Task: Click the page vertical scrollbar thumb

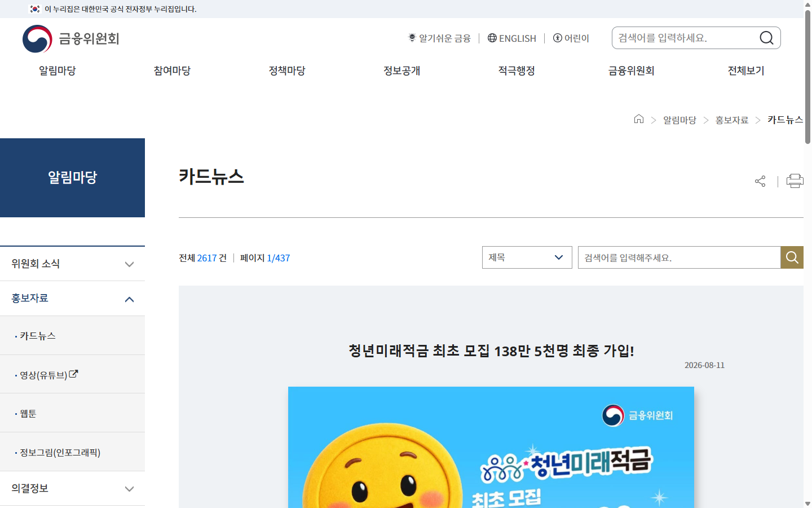Action: point(807,76)
